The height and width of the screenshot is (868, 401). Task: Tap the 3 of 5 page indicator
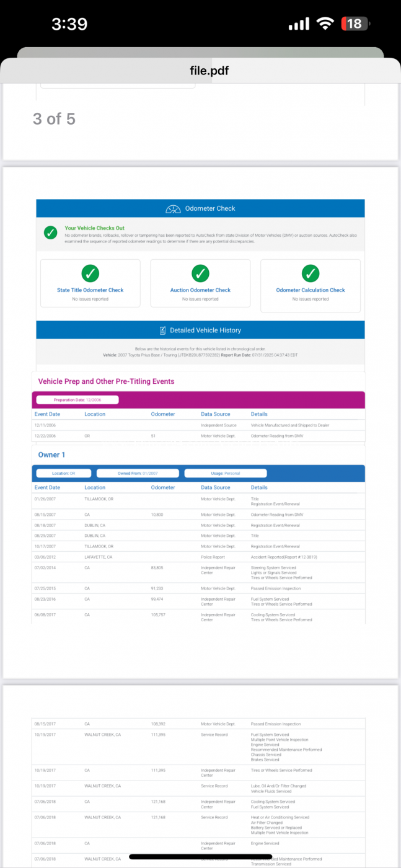54,119
